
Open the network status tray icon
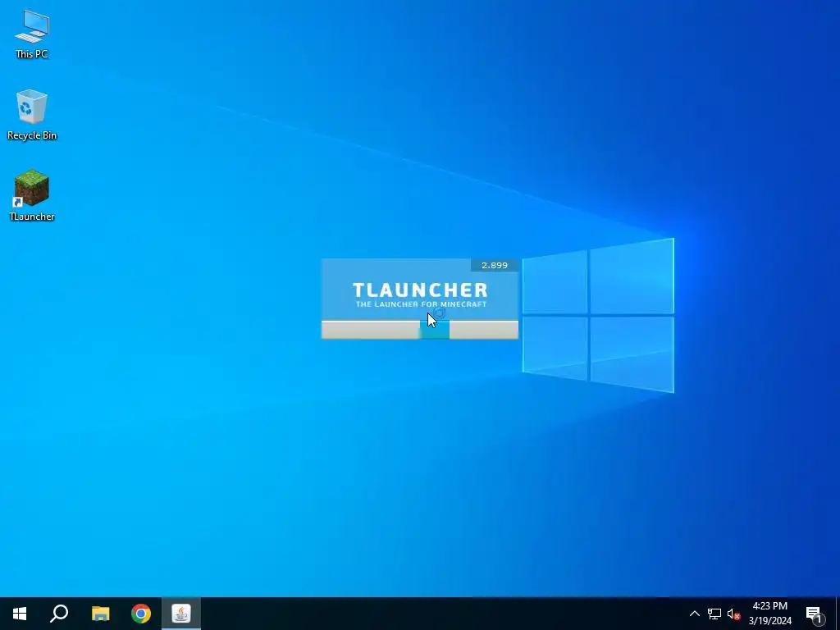click(714, 614)
